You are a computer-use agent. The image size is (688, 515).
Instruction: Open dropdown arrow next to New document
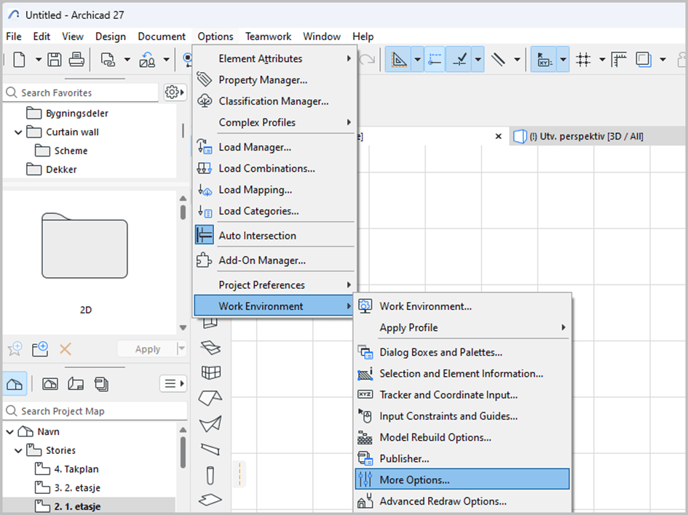[38, 59]
